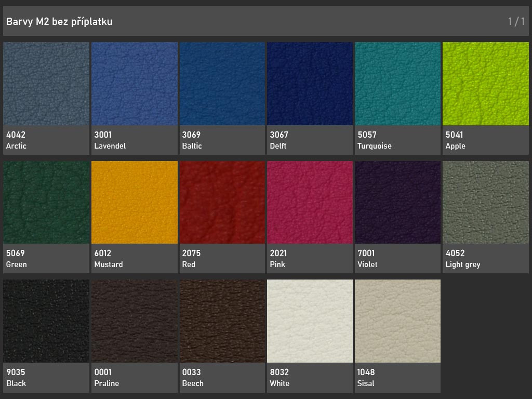Select the Pink 2021 swatch
The image size is (532, 399).
pyautogui.click(x=310, y=202)
